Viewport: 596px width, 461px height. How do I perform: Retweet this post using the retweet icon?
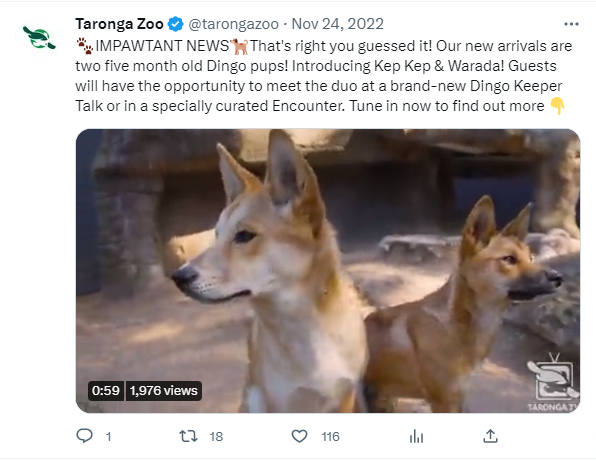click(x=189, y=436)
